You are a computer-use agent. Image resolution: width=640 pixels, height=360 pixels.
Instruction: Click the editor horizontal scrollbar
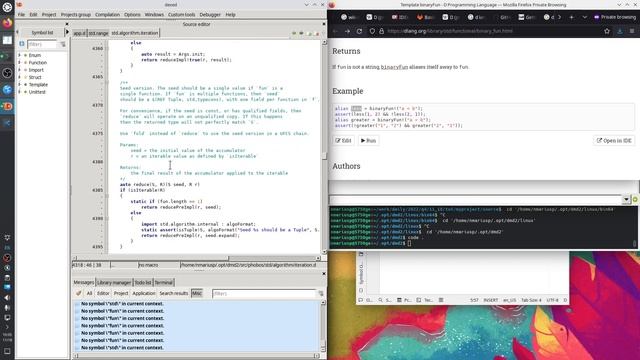[196, 258]
